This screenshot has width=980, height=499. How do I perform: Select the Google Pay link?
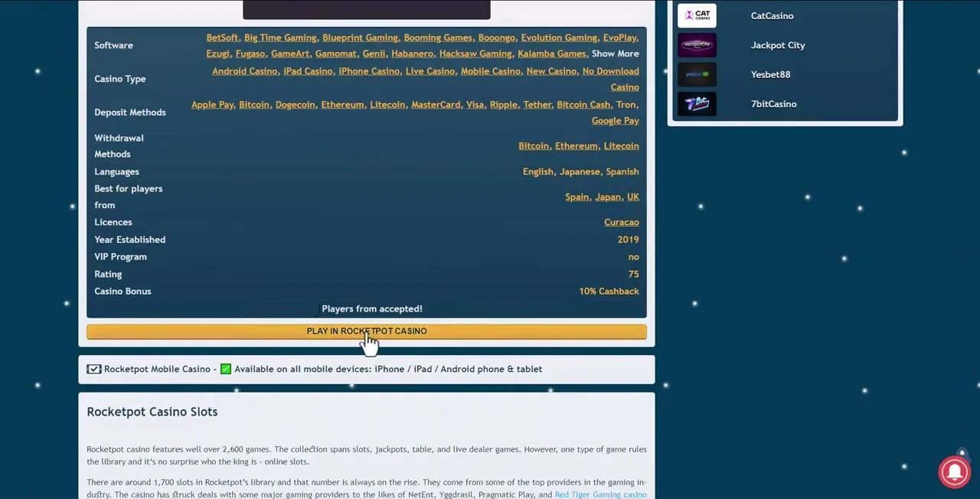coord(615,121)
